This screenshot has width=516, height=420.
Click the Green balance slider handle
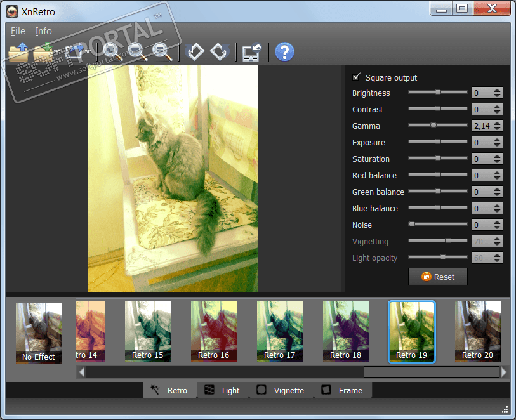point(438,191)
